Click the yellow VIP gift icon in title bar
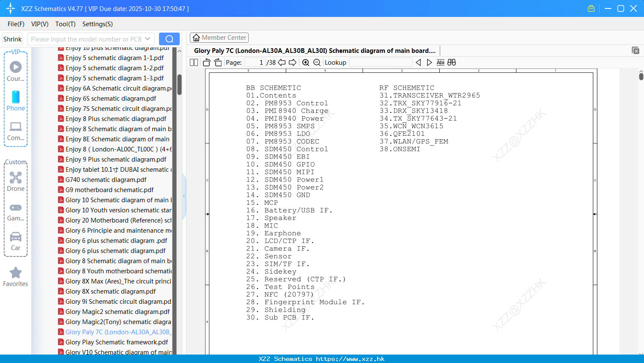Image resolution: width=644 pixels, height=363 pixels. tap(591, 8)
